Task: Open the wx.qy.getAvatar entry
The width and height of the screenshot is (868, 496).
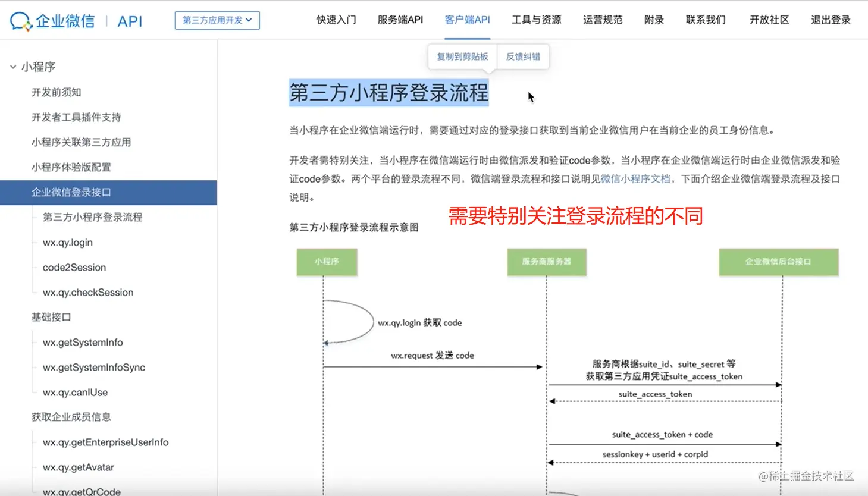Action: (x=79, y=467)
